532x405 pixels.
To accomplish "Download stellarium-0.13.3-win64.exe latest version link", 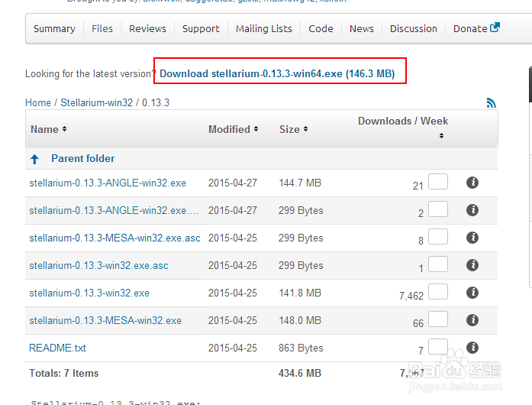I will click(x=277, y=73).
